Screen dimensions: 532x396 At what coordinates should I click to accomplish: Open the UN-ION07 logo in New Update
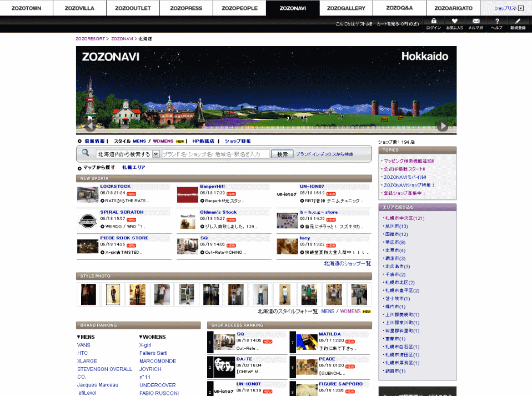coord(287,195)
